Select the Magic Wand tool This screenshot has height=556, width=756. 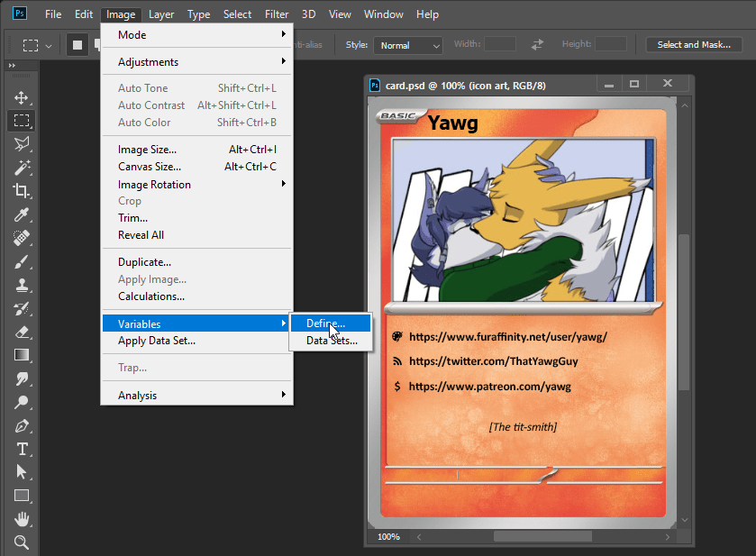tap(22, 168)
